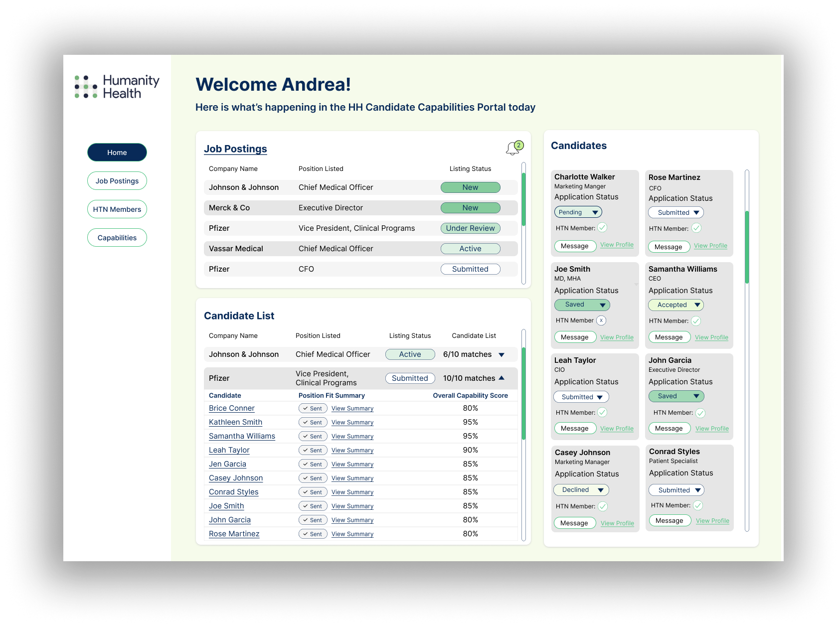
Task: Open Job Postings in the sidebar
Action: click(117, 181)
